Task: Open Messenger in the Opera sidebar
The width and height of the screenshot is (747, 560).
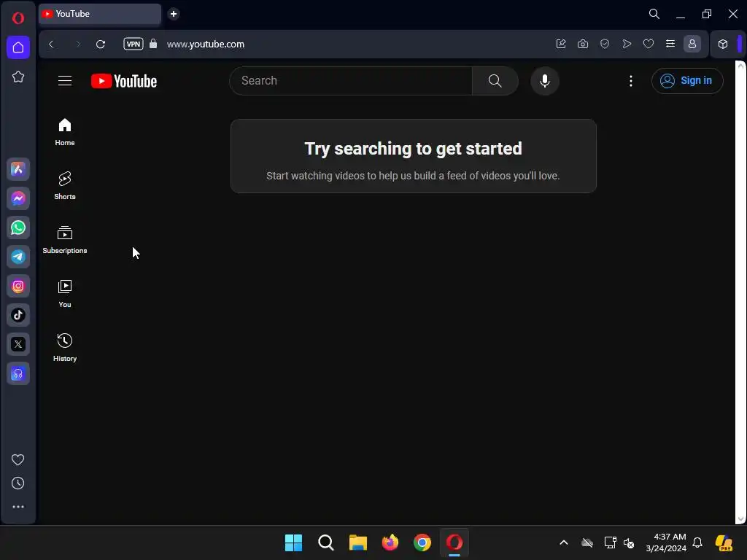Action: point(18,198)
